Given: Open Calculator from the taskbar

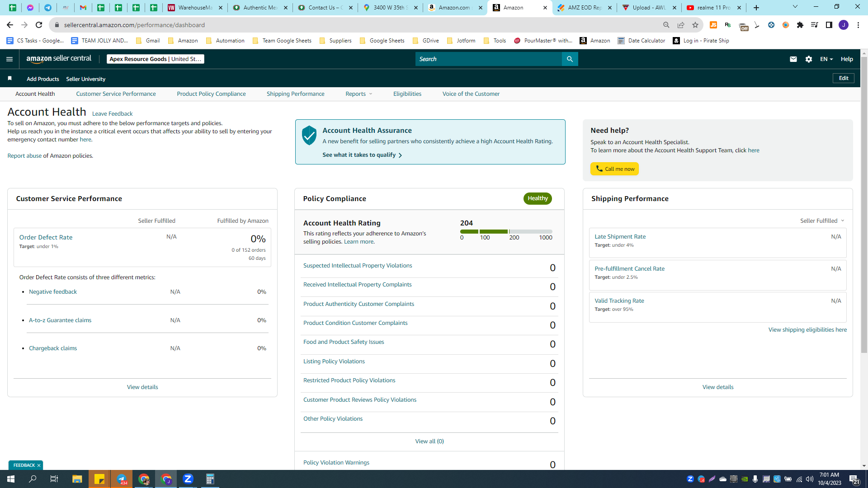Looking at the screenshot, I should click(x=210, y=479).
